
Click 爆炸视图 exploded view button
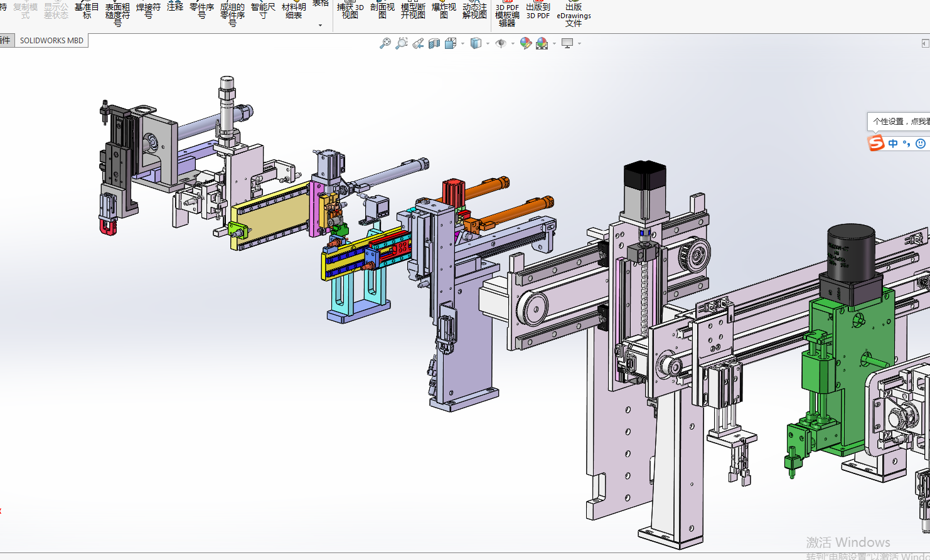tap(444, 11)
